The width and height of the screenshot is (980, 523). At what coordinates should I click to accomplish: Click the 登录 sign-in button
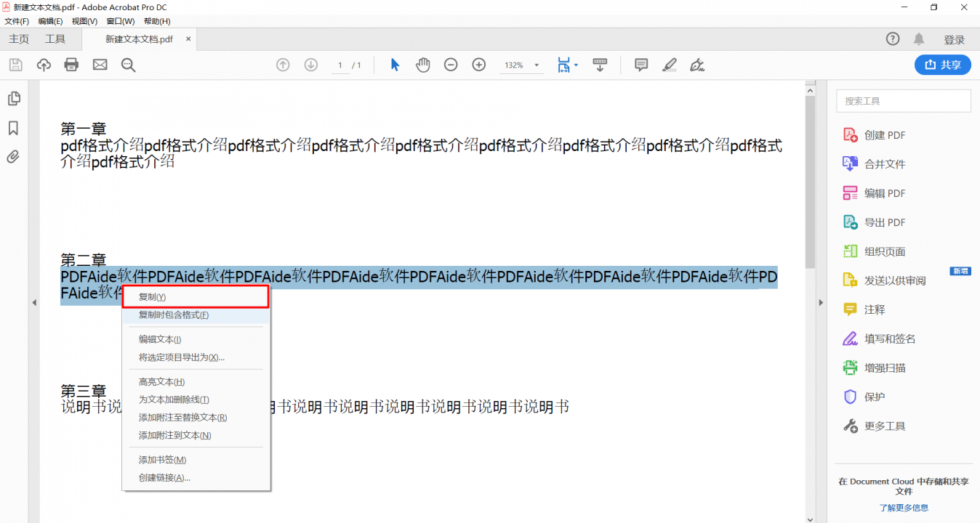coord(955,40)
